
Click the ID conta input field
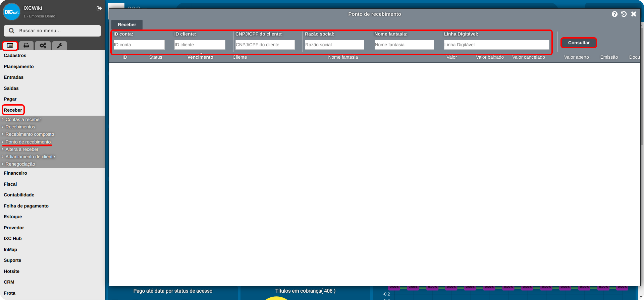click(139, 45)
